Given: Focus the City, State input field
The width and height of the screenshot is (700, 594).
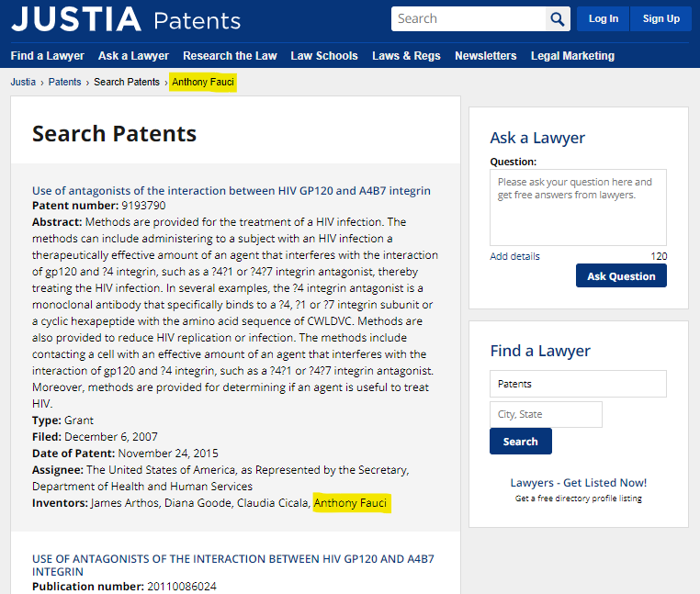Looking at the screenshot, I should [546, 415].
